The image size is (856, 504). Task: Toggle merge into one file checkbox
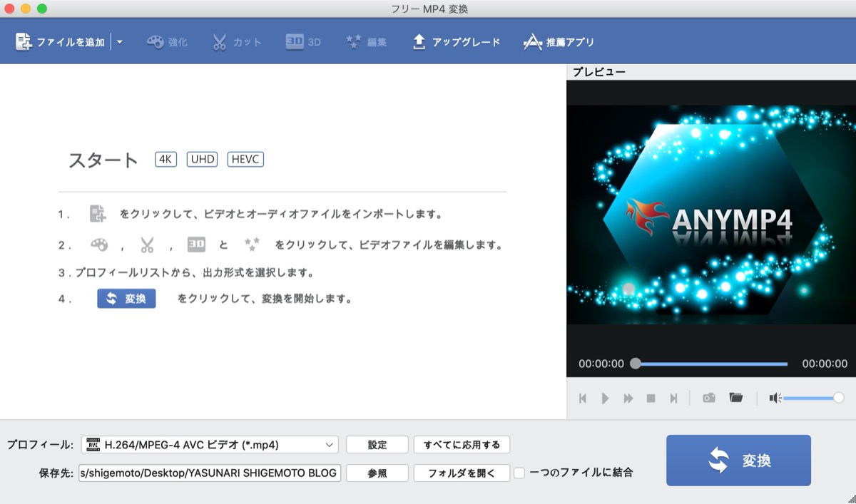(520, 473)
